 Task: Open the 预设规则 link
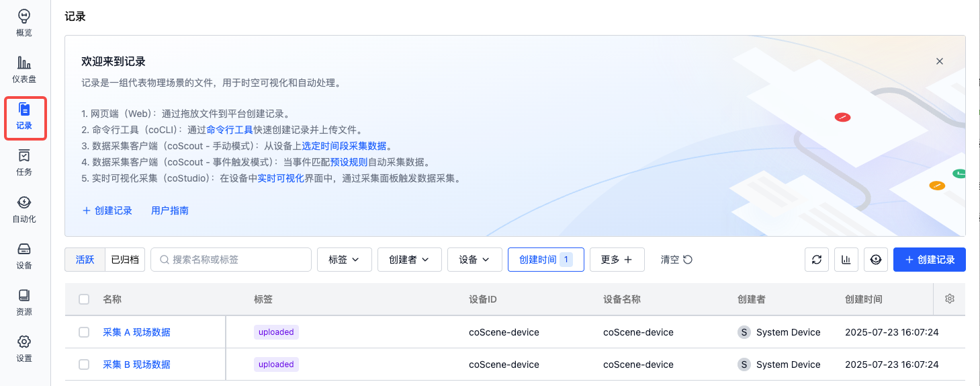349,162
